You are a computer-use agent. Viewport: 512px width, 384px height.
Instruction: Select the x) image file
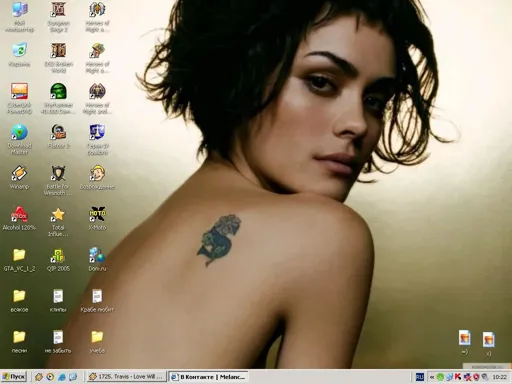coord(488,344)
